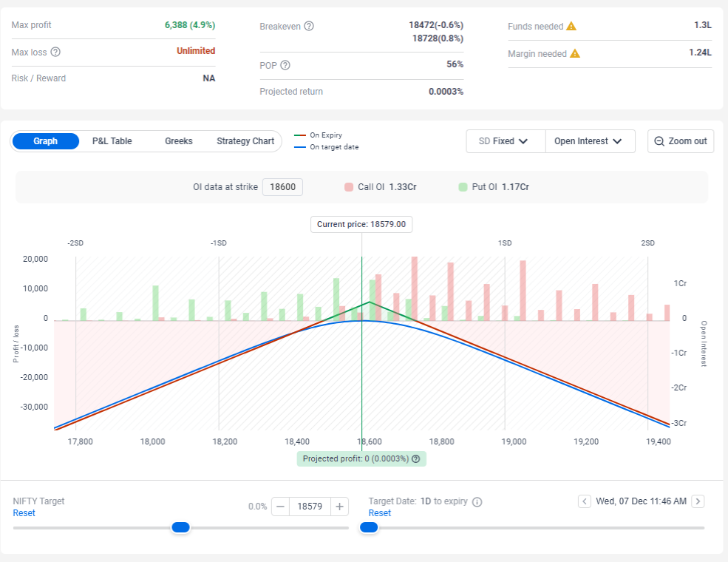This screenshot has height=562, width=728.
Task: Switch to the Greeks tab
Action: point(179,141)
